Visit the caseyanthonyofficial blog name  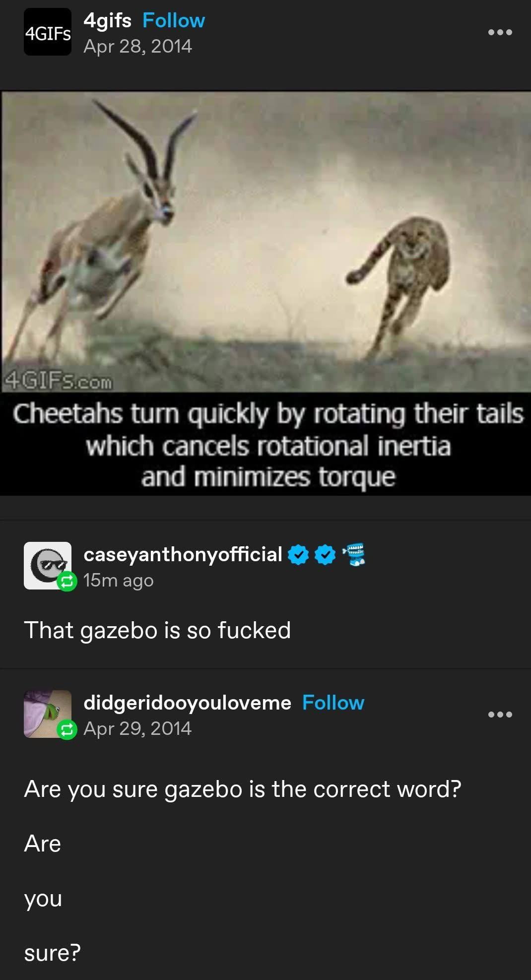(x=183, y=554)
